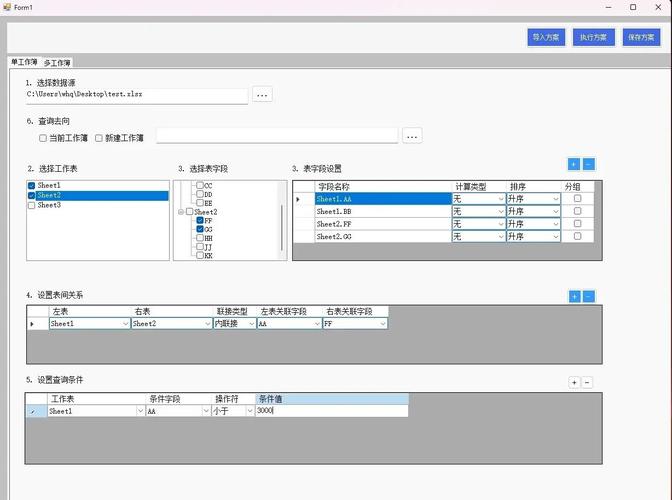The height and width of the screenshot is (500, 672).
Task: Check the JJ field under Sheet2
Action: tap(200, 247)
